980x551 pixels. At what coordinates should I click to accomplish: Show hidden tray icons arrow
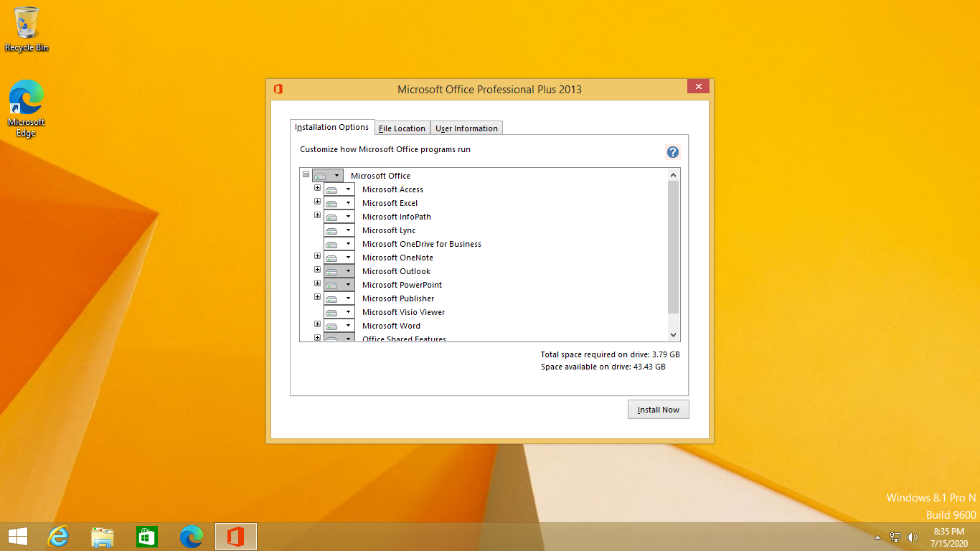click(877, 537)
